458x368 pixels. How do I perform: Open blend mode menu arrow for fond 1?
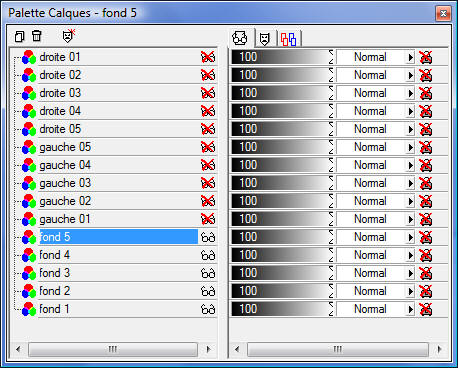click(410, 309)
